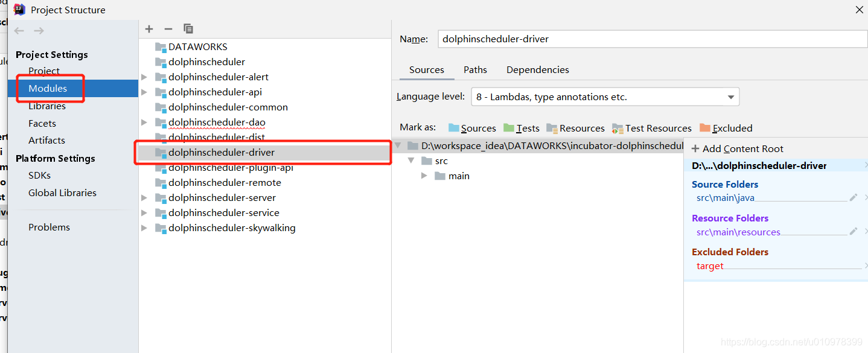The width and height of the screenshot is (868, 353).
Task: Expand the dolphinscheduler-service module
Action: click(x=144, y=213)
